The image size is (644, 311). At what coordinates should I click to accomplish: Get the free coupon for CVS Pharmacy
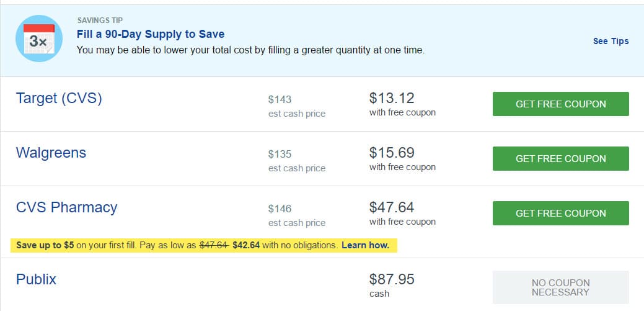point(560,213)
